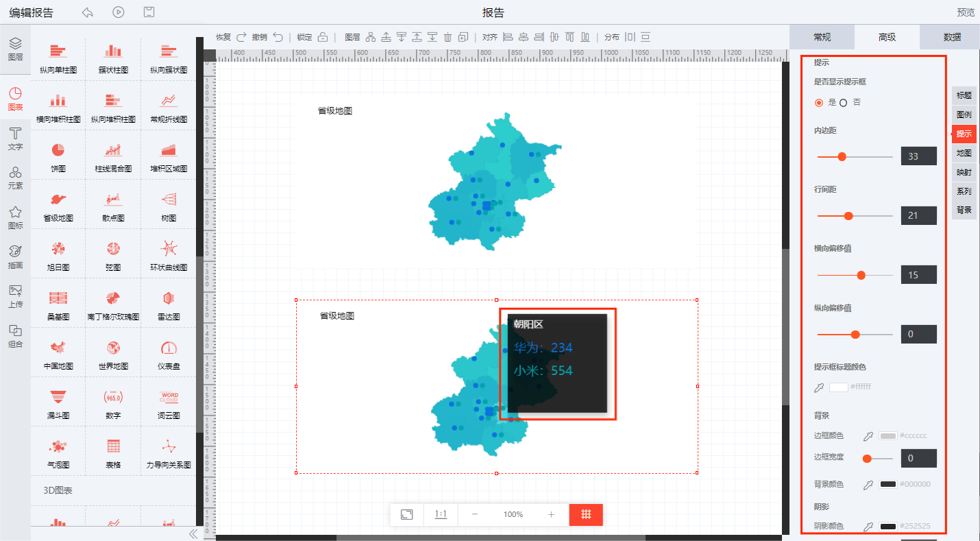Insert the 柱线混合图 chart
Screen dimensions: 980x541
coord(113,156)
